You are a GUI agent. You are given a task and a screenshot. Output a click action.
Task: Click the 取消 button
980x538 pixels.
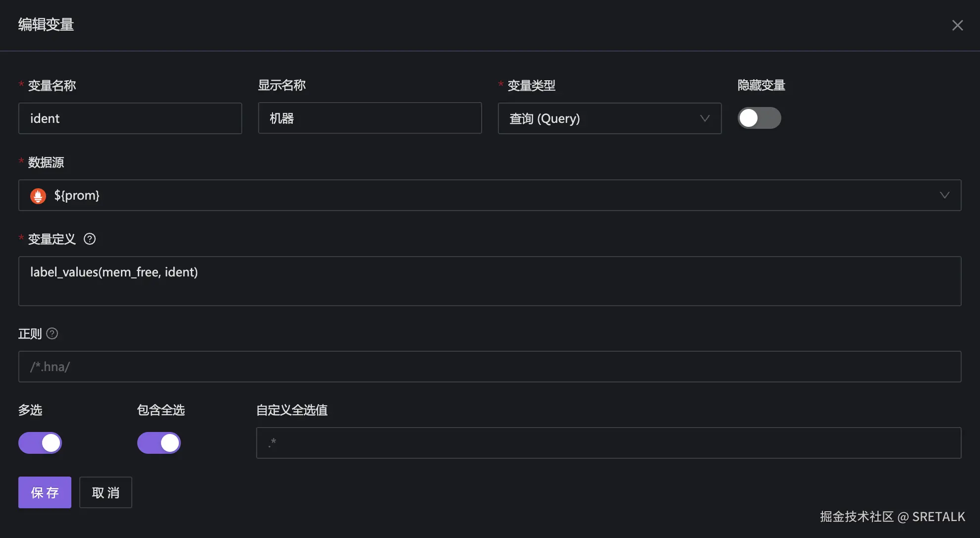[106, 492]
